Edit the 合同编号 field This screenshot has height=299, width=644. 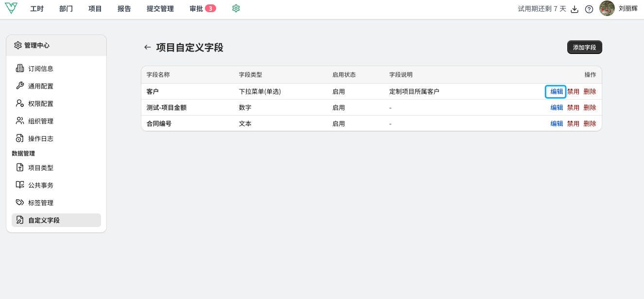557,123
